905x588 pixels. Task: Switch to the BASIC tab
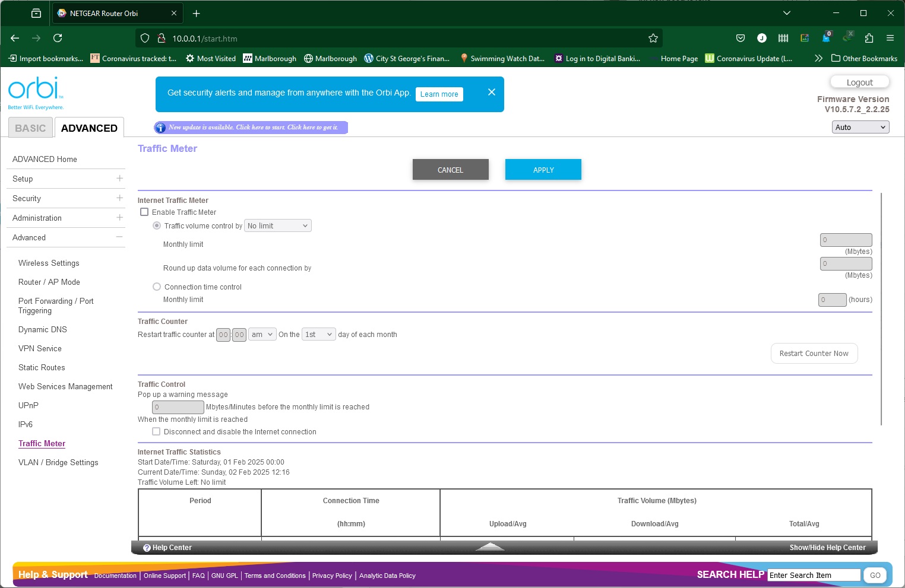[x=30, y=128]
